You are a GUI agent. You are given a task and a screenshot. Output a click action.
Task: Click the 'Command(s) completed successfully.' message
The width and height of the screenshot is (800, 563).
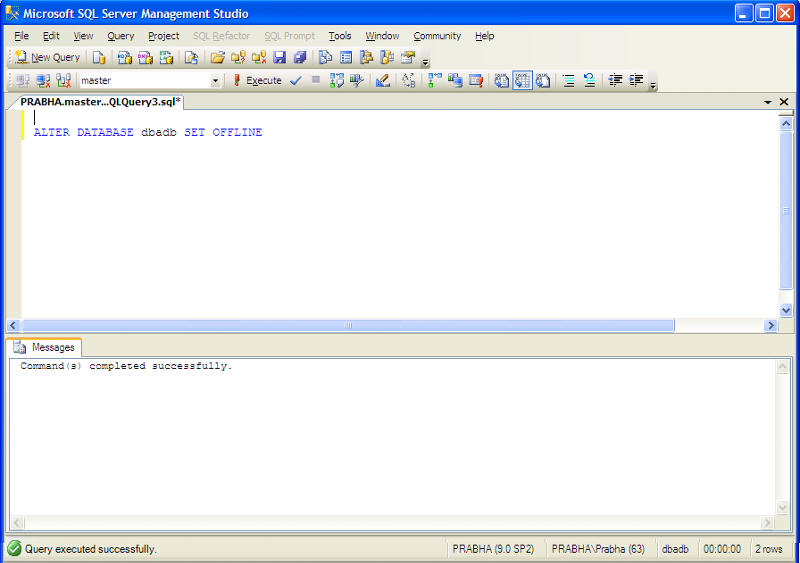point(126,366)
